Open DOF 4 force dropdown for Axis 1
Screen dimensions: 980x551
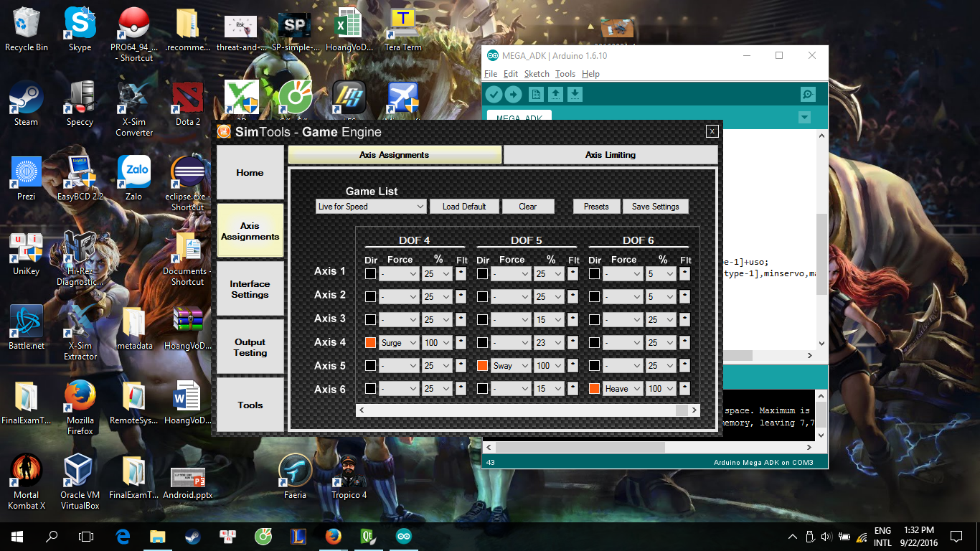(399, 274)
